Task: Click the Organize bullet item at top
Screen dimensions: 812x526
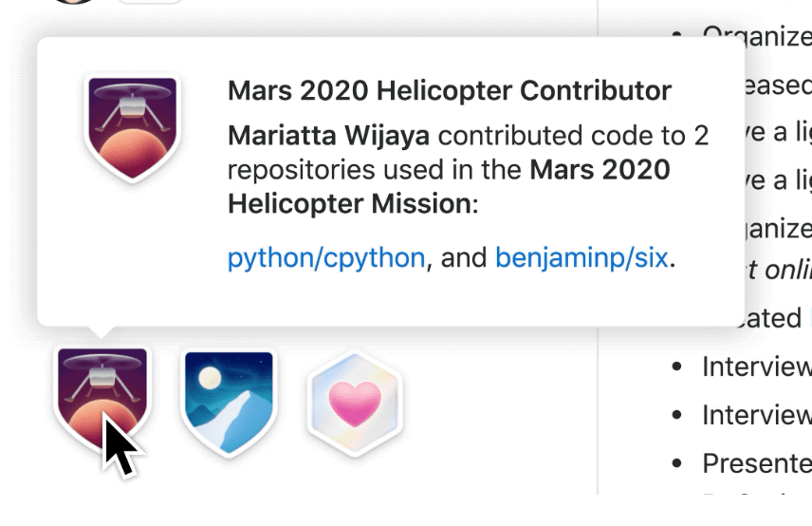Action: pyautogui.click(x=756, y=36)
